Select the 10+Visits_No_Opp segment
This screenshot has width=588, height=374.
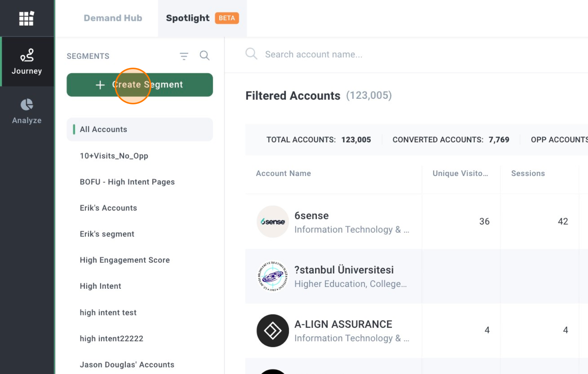[x=114, y=156]
